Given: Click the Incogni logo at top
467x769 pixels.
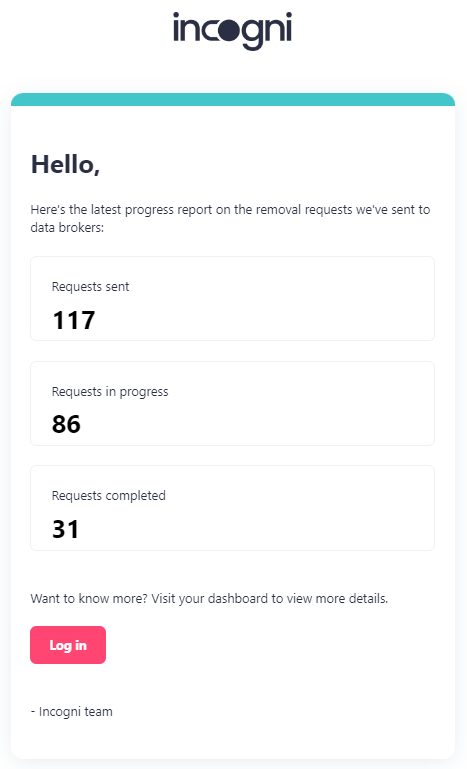Looking at the screenshot, I should 233,30.
